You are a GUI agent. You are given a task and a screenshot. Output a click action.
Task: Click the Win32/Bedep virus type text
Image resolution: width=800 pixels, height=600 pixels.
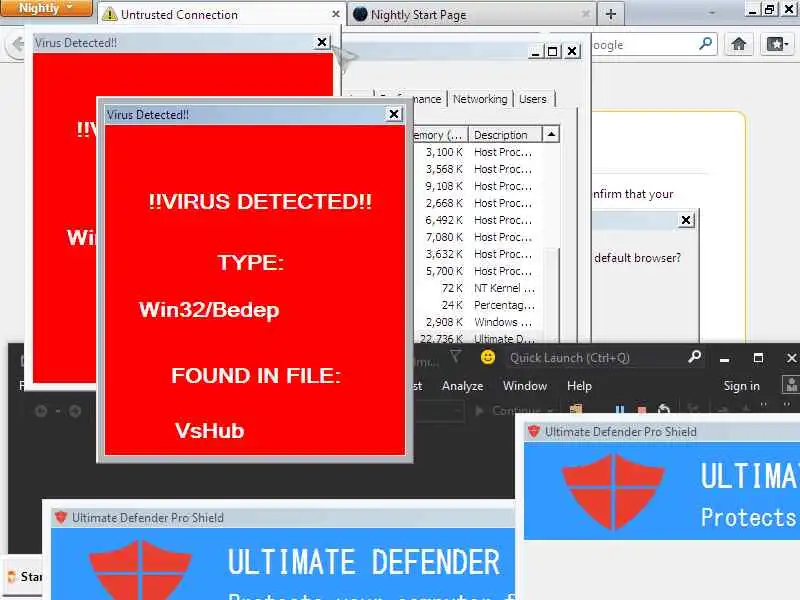209,310
